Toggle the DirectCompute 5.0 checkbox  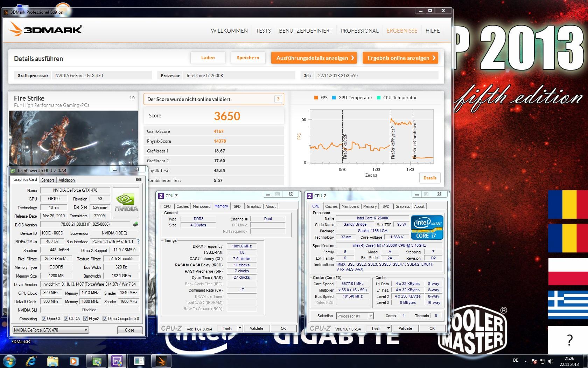click(x=105, y=319)
